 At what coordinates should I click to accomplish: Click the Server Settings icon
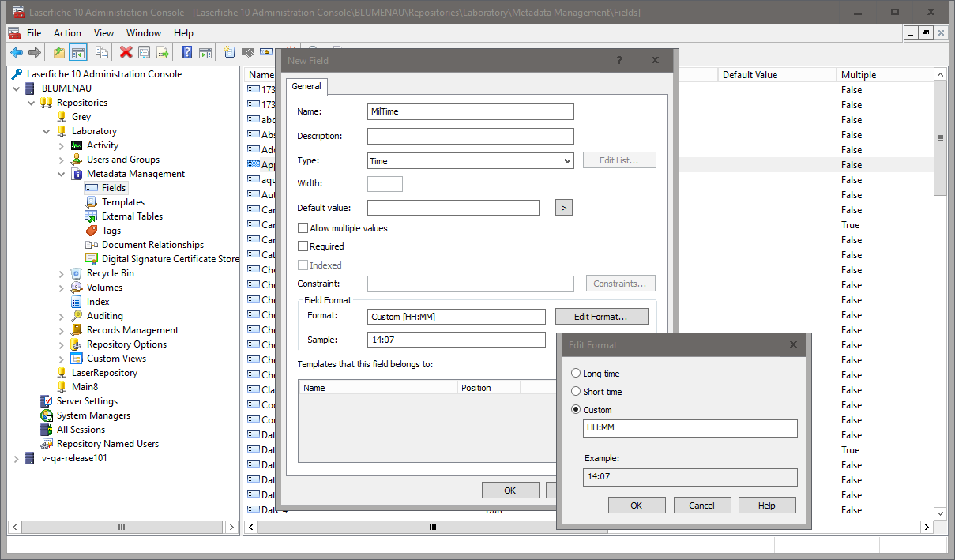(x=47, y=401)
